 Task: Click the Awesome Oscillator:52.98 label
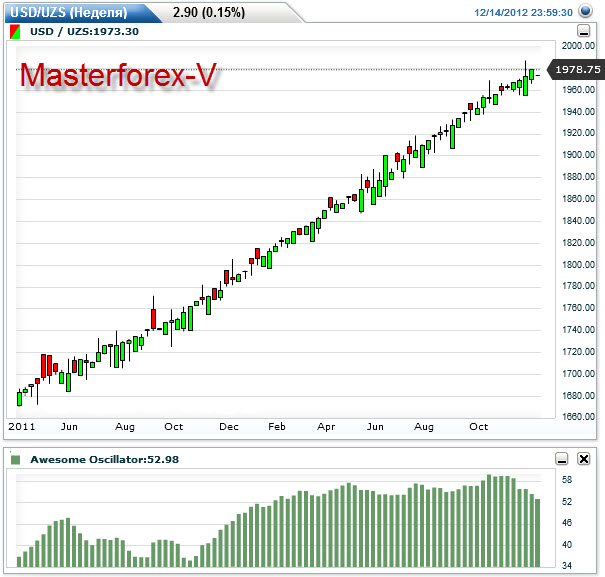tap(105, 460)
